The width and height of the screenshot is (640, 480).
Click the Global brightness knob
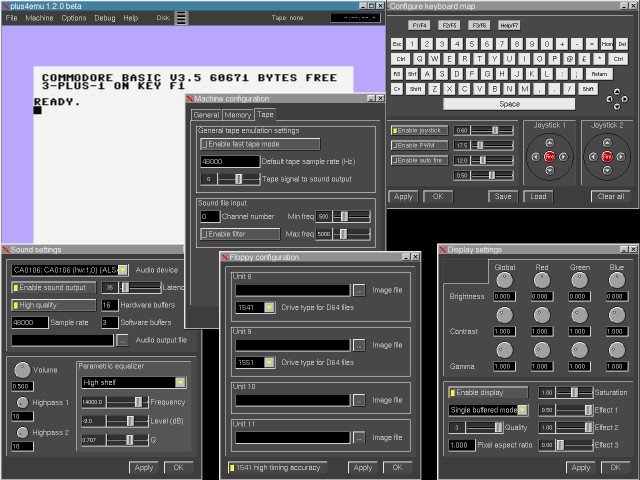[x=504, y=280]
